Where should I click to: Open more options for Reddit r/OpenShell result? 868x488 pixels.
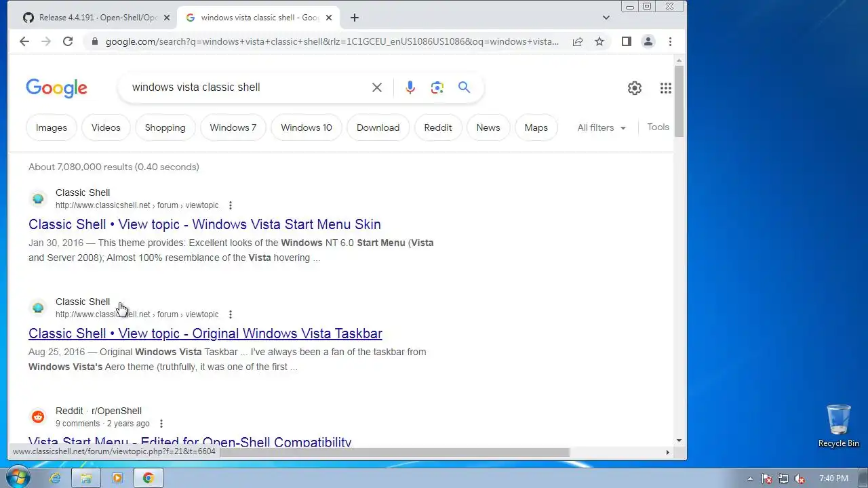pyautogui.click(x=161, y=424)
